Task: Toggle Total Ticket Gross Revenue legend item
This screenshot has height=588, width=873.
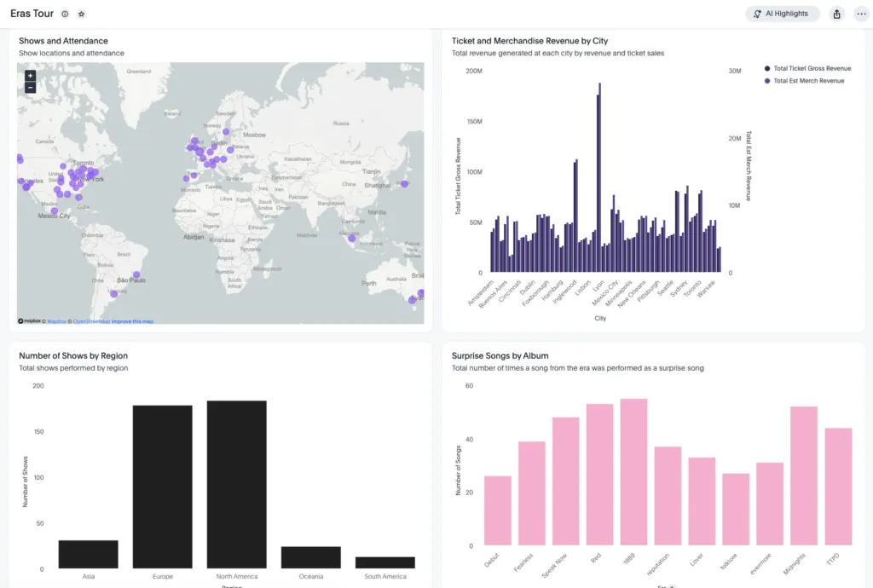Action: pyautogui.click(x=811, y=68)
